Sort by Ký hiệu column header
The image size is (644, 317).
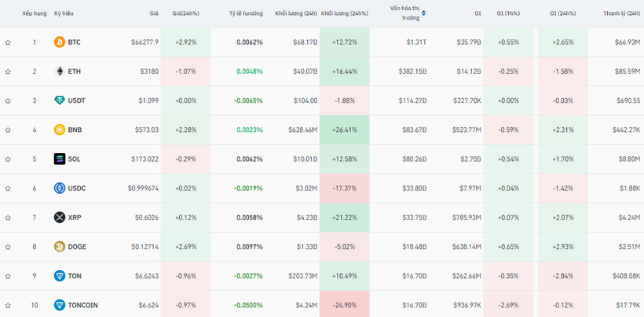(x=64, y=13)
